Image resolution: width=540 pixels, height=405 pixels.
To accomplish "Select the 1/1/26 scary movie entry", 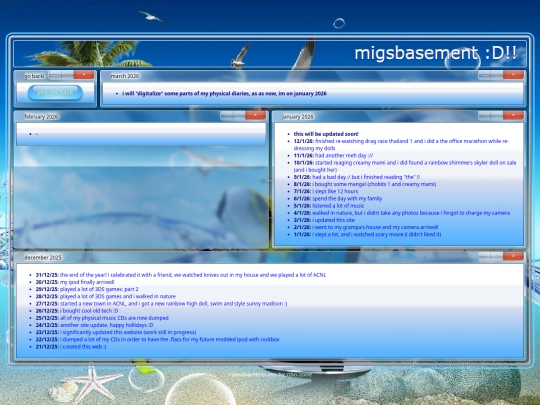I will pyautogui.click(x=367, y=235).
